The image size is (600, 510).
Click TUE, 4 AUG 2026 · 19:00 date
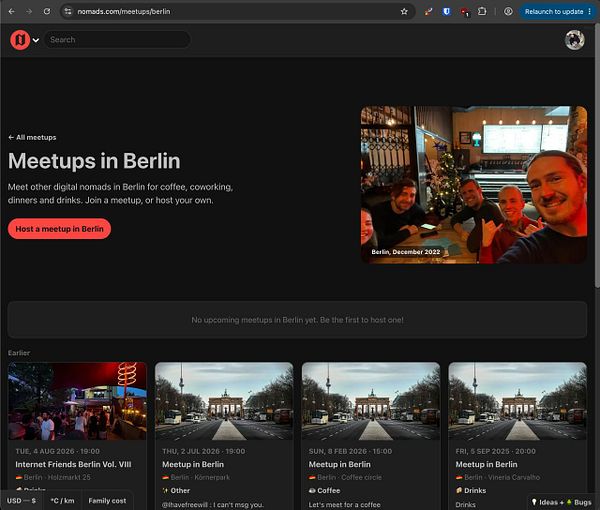pos(57,451)
